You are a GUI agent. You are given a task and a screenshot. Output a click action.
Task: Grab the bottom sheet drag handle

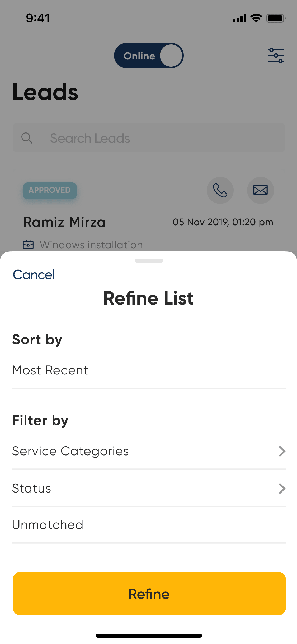tap(149, 260)
